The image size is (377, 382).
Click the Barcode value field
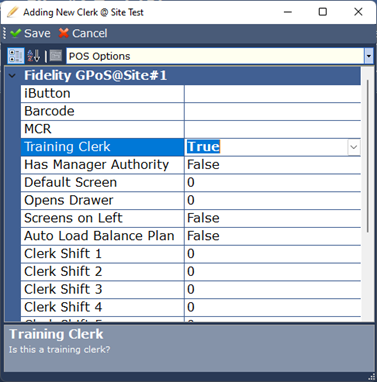pos(272,111)
